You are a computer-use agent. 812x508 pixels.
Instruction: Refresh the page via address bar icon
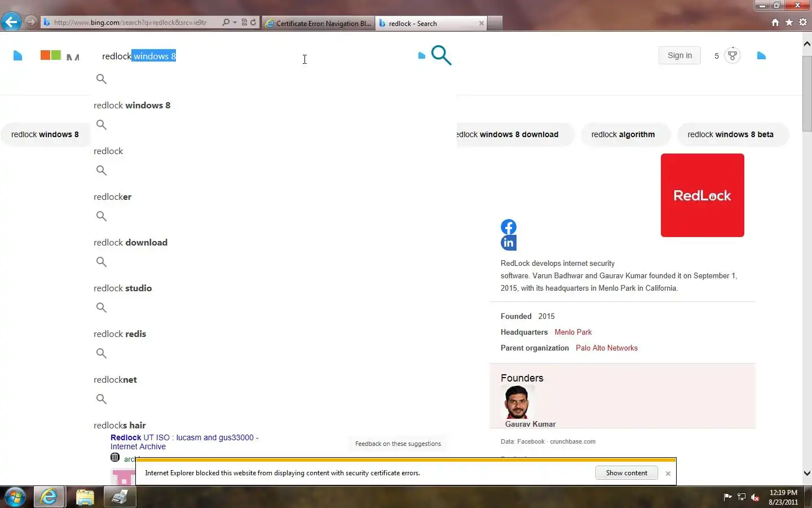coord(253,23)
